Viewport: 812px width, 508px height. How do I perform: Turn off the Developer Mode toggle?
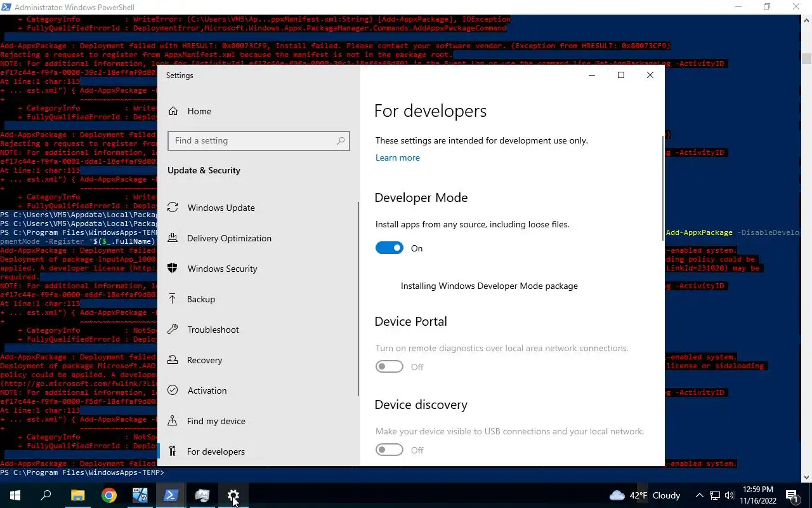pos(389,248)
